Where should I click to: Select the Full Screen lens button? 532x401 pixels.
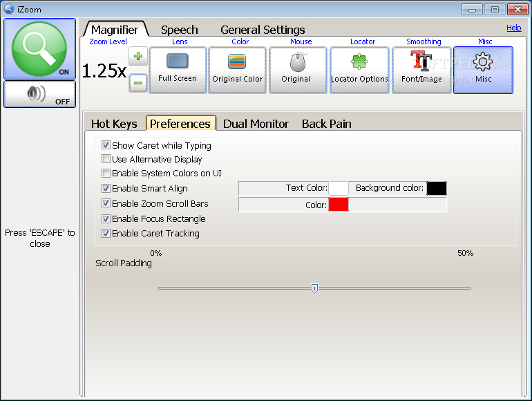point(178,70)
